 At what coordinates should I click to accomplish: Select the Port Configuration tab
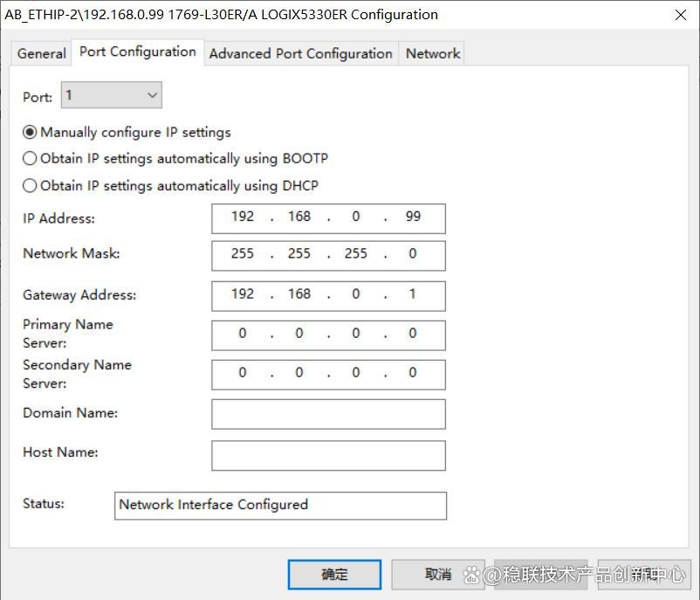click(138, 52)
